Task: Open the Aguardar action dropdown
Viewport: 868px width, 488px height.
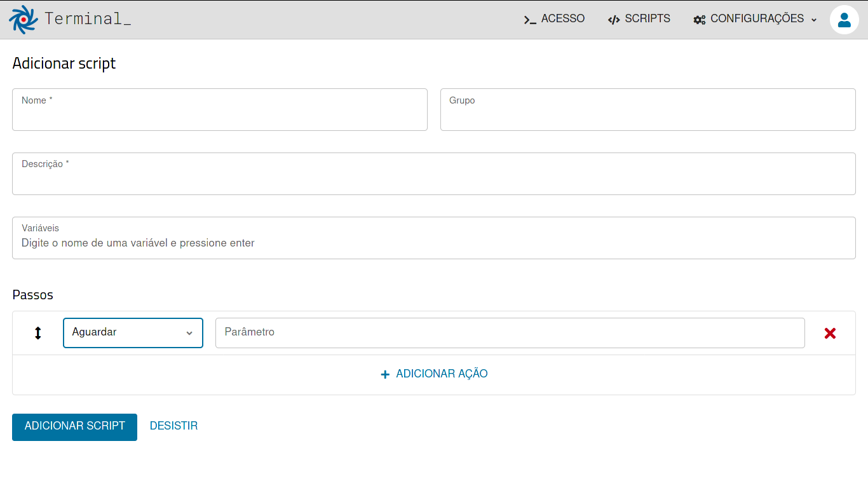Action: [133, 333]
